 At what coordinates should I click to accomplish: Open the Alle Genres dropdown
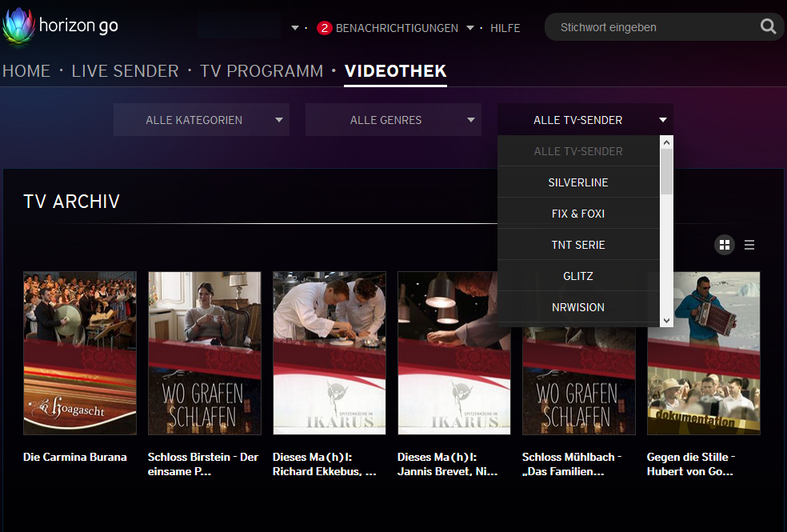point(393,120)
